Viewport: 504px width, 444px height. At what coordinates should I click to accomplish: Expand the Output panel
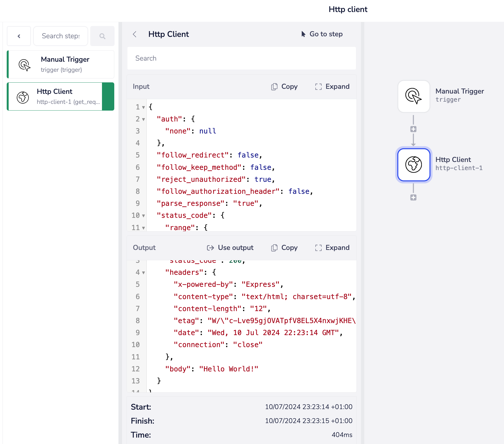332,248
